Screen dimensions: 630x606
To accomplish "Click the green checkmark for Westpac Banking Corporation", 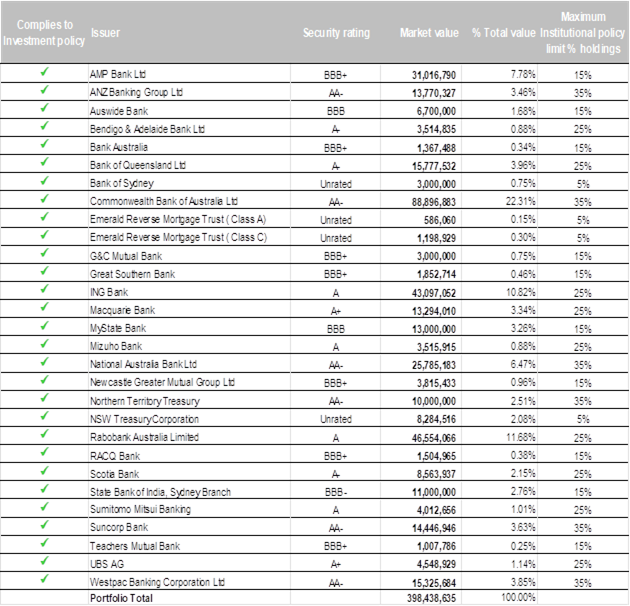I will pyautogui.click(x=44, y=578).
